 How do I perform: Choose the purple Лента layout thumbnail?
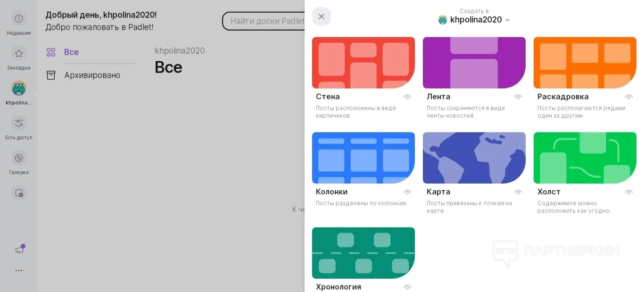(x=474, y=63)
